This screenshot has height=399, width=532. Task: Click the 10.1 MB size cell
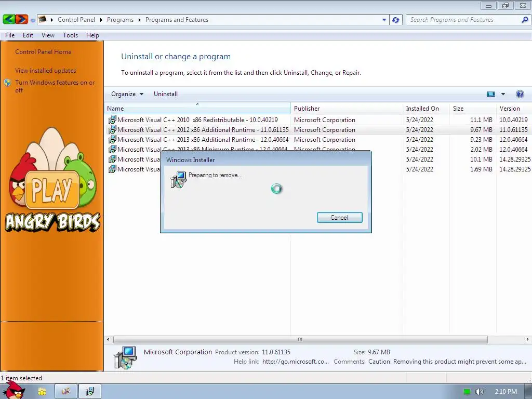481,159
